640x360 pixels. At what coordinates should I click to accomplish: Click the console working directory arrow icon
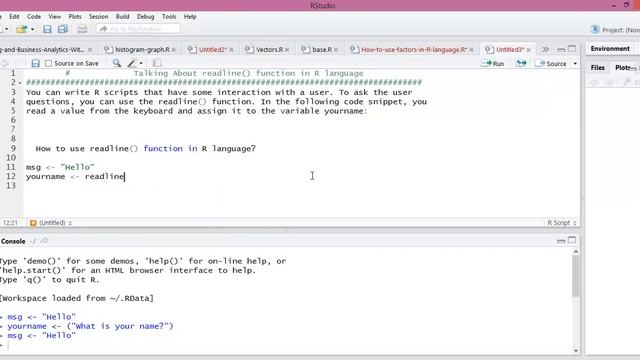click(x=44, y=241)
